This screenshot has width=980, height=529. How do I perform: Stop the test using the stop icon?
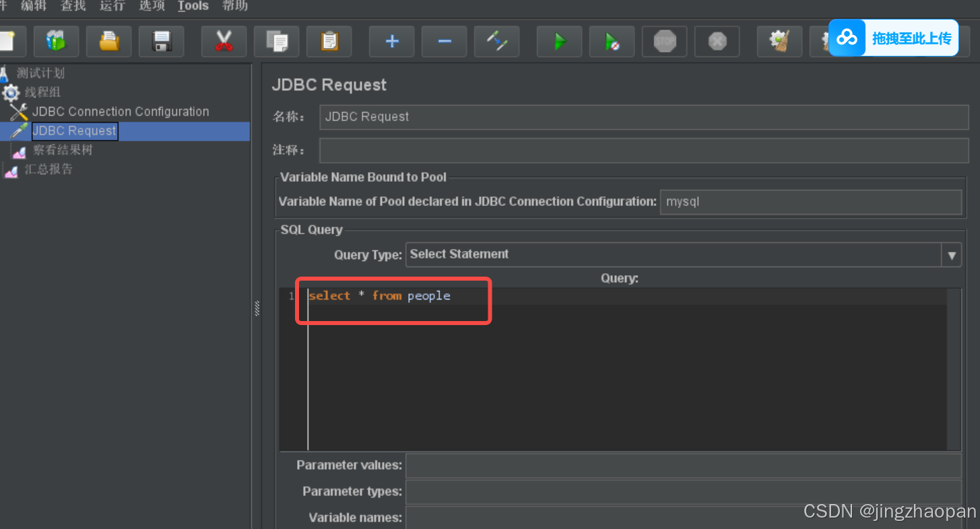pyautogui.click(x=664, y=40)
